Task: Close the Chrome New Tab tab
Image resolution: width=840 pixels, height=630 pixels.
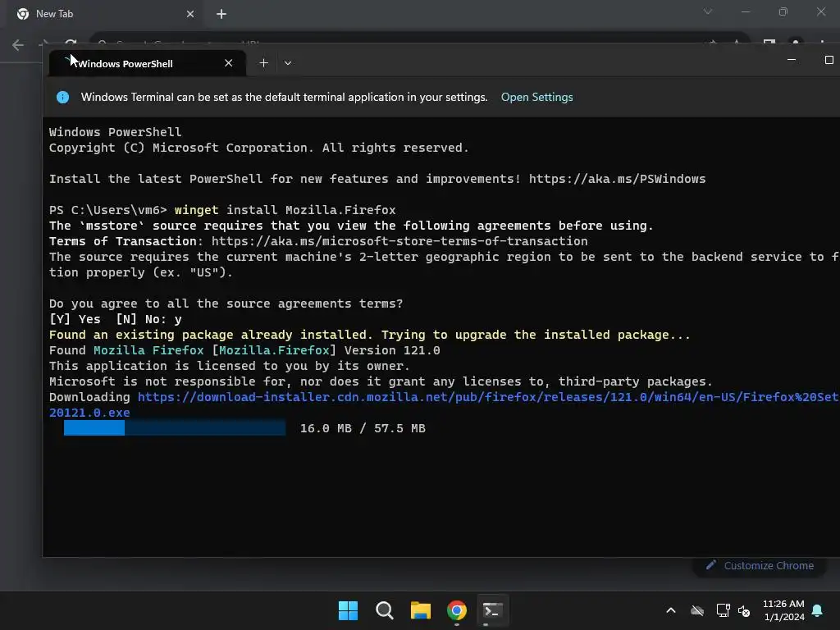Action: [x=190, y=14]
